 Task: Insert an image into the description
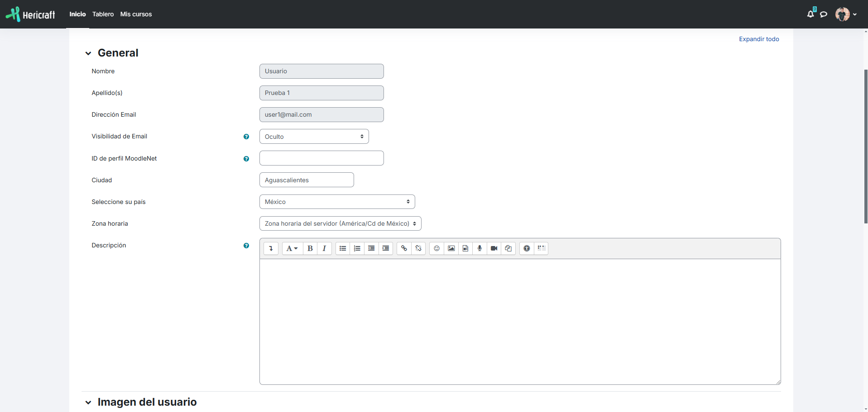click(x=451, y=248)
